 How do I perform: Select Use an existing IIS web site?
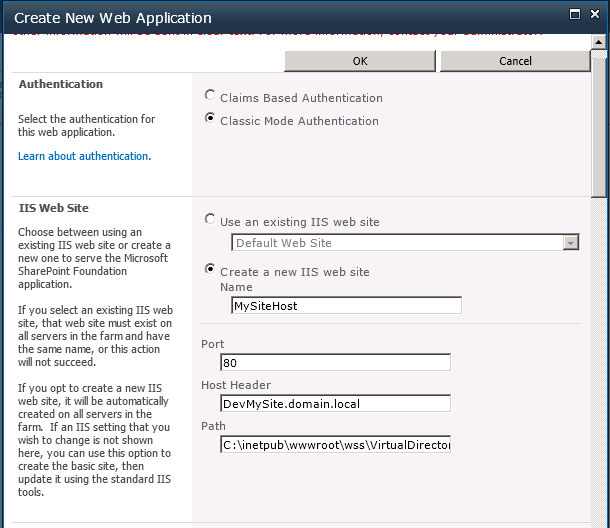210,220
